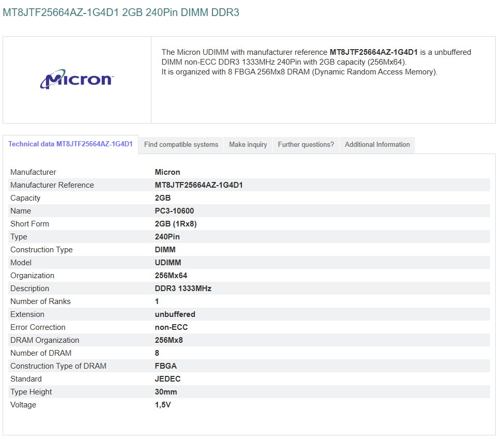Click Construction Type value DIMM
This screenshot has width=504, height=440.
pyautogui.click(x=165, y=250)
